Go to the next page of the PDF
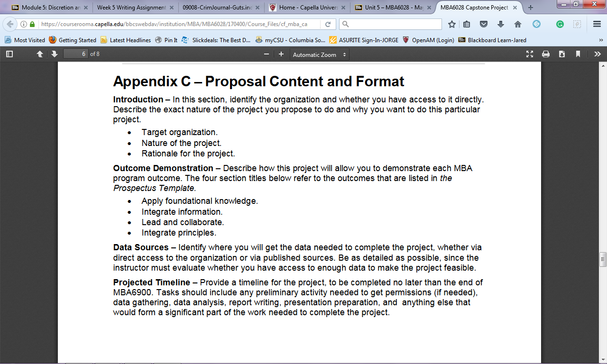 [55, 54]
